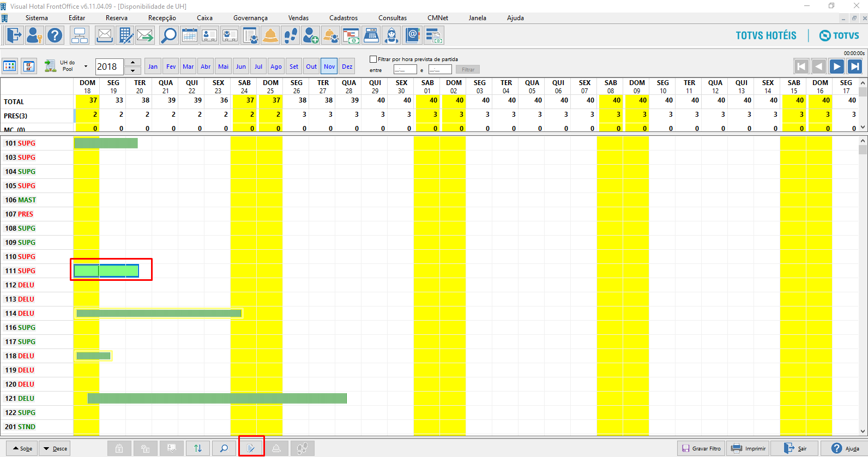
Task: Open the address book at-sign icon
Action: 413,35
